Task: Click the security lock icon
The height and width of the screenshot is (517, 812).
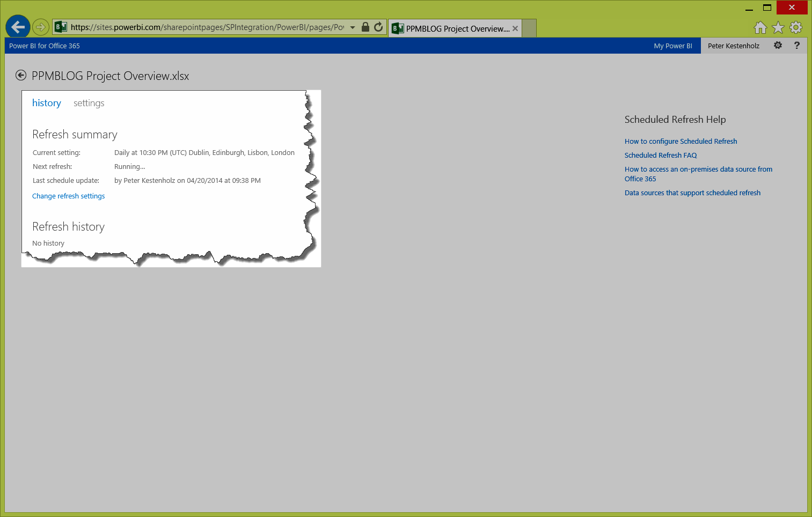Action: [365, 27]
